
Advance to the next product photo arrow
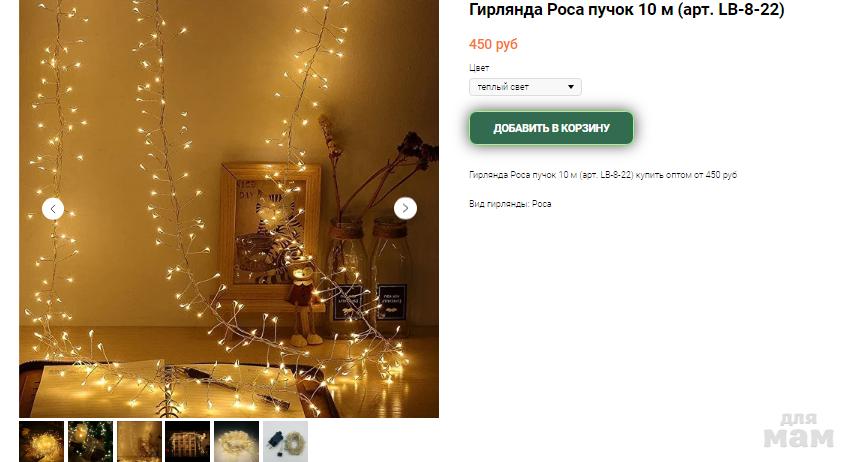[405, 209]
